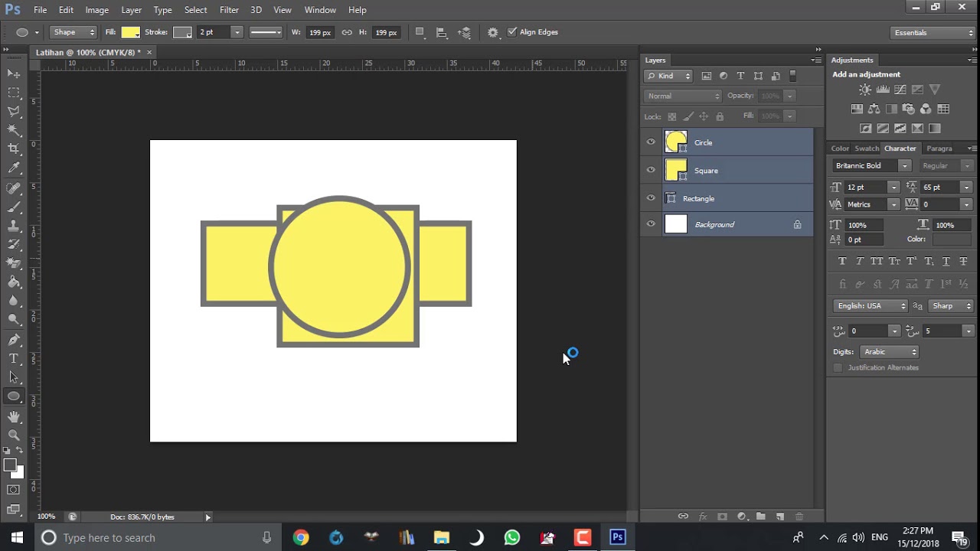
Task: Toggle Faux Bold text style
Action: [x=842, y=261]
